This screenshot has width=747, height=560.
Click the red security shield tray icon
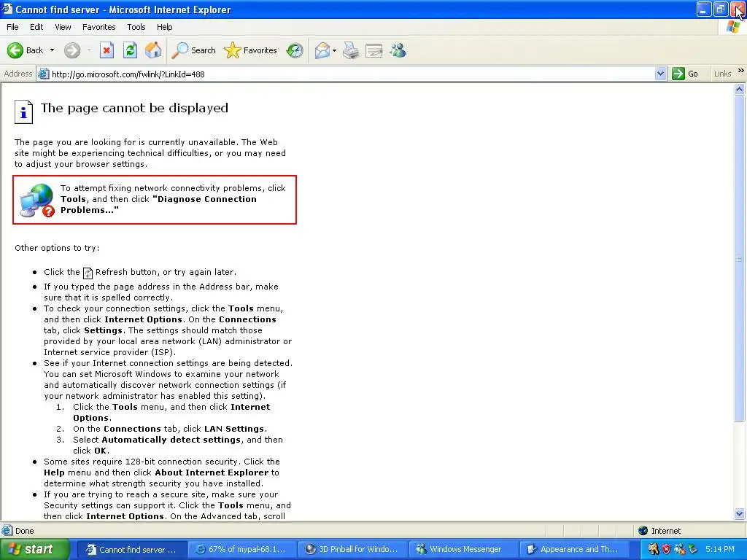667,550
